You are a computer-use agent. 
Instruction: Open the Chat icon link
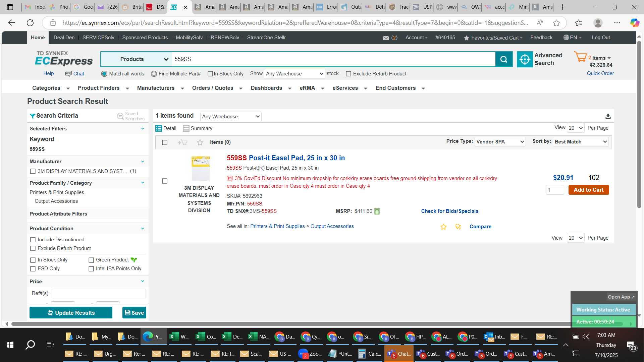pos(75,74)
